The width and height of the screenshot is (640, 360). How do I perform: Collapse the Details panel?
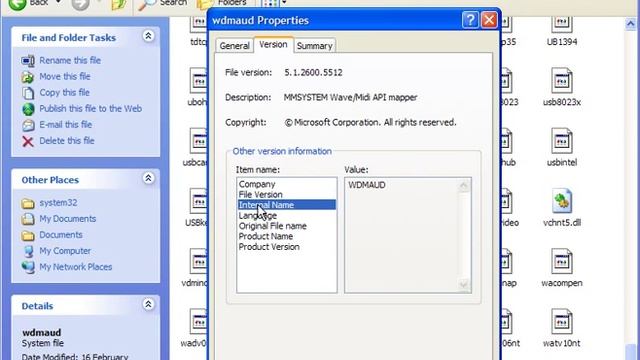click(148, 304)
